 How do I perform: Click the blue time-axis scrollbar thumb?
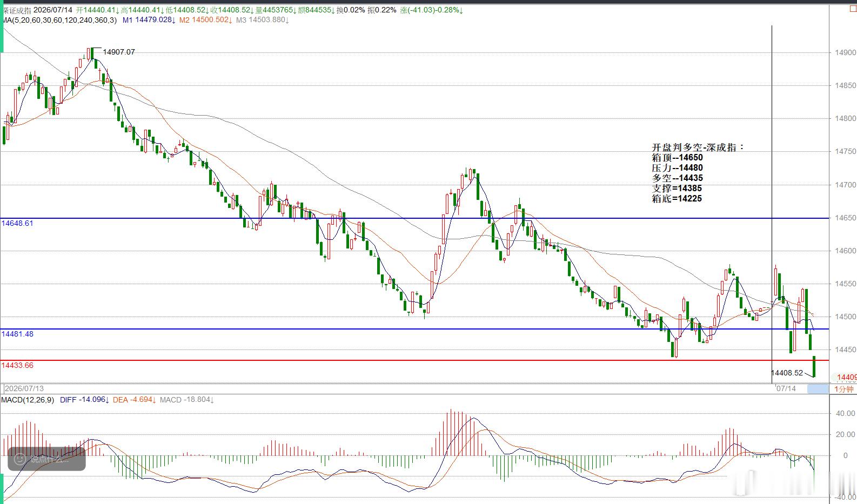(818, 388)
